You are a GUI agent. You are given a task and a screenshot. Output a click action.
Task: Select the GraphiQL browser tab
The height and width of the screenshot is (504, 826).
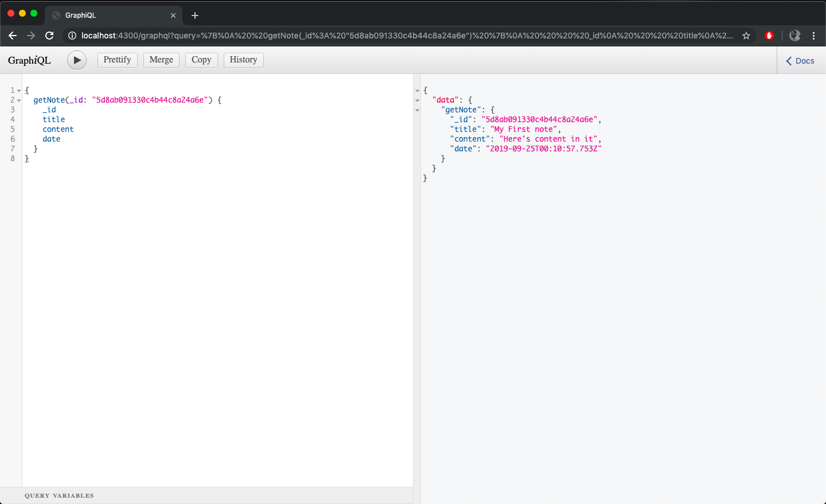coord(114,15)
